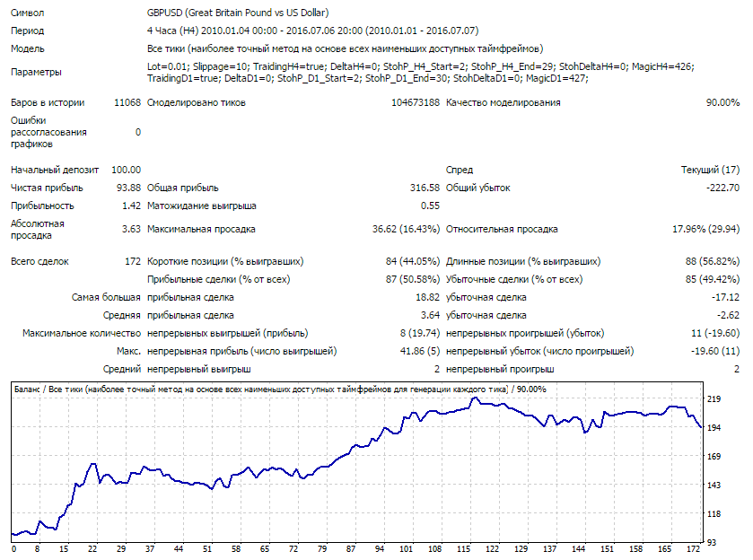This screenshot has height=560, width=753.
Task: Click the 'Матожидание выигрыша' label
Action: pyautogui.click(x=202, y=206)
